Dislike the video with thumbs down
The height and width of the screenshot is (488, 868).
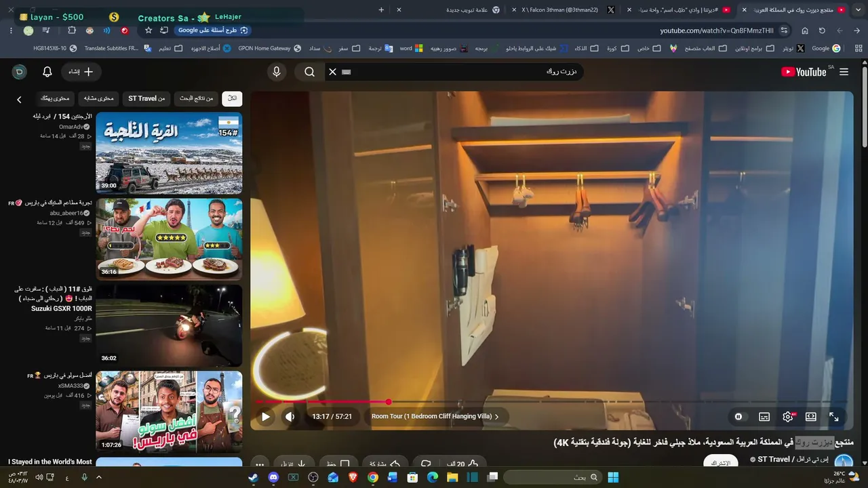click(426, 464)
